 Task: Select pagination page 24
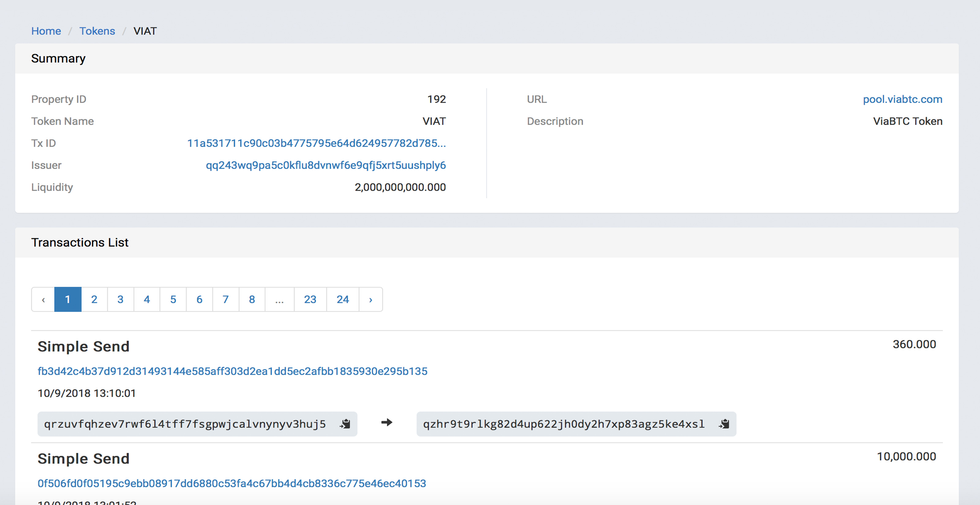pos(343,299)
